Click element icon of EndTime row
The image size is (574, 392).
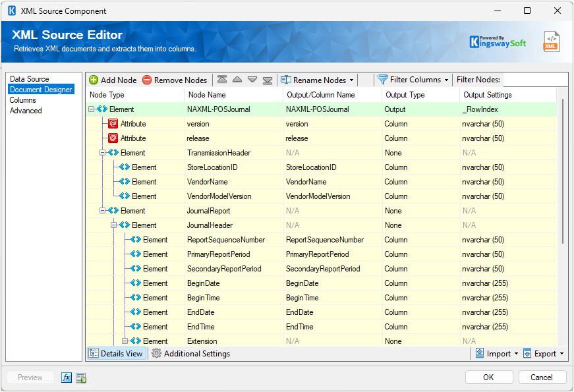[x=136, y=327]
